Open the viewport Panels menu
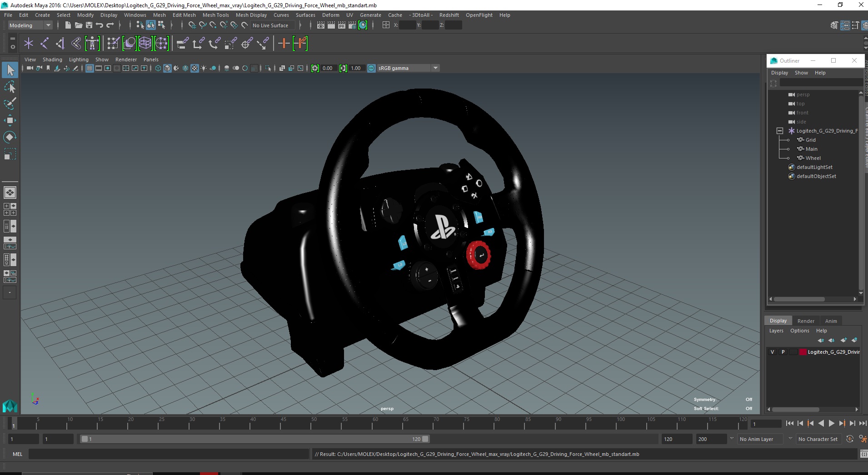This screenshot has width=868, height=475. click(151, 59)
